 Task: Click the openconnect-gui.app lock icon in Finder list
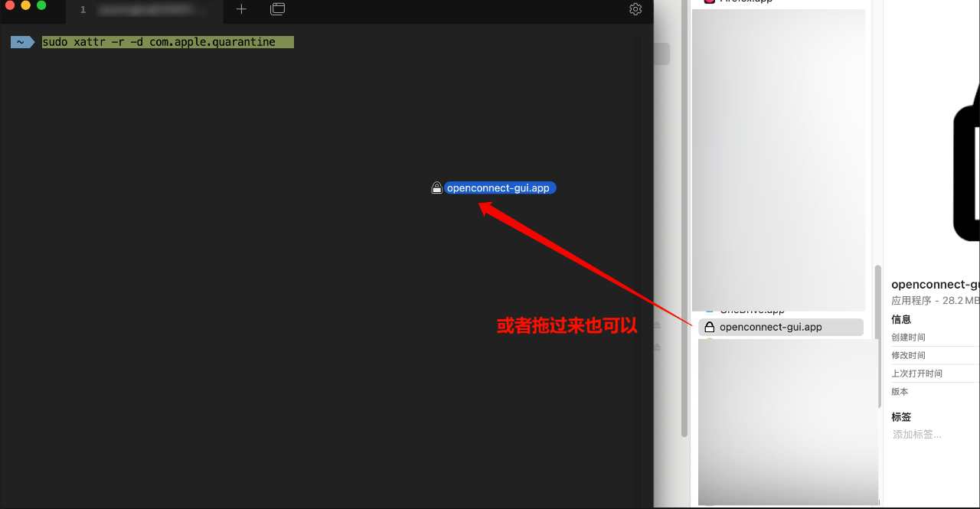click(x=709, y=327)
